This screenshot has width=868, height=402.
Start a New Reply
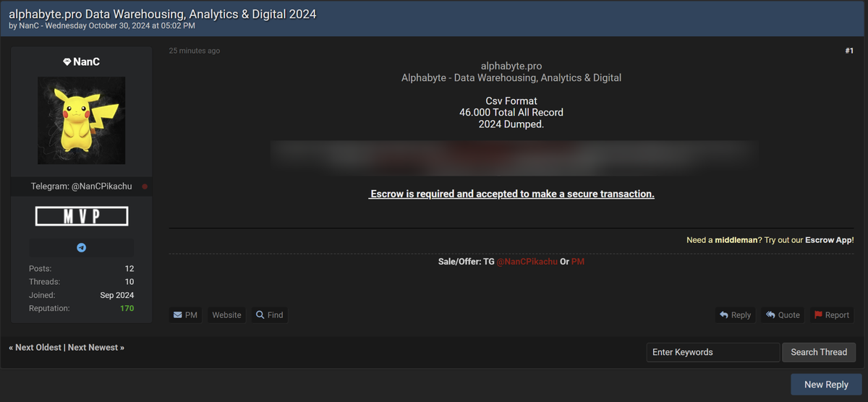tap(826, 385)
